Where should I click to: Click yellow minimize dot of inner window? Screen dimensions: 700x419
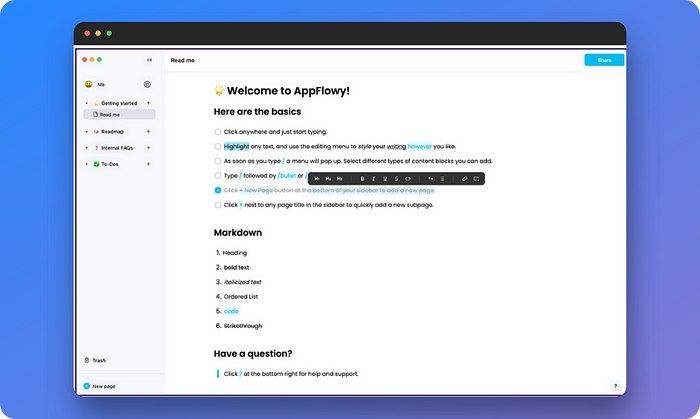[92, 59]
